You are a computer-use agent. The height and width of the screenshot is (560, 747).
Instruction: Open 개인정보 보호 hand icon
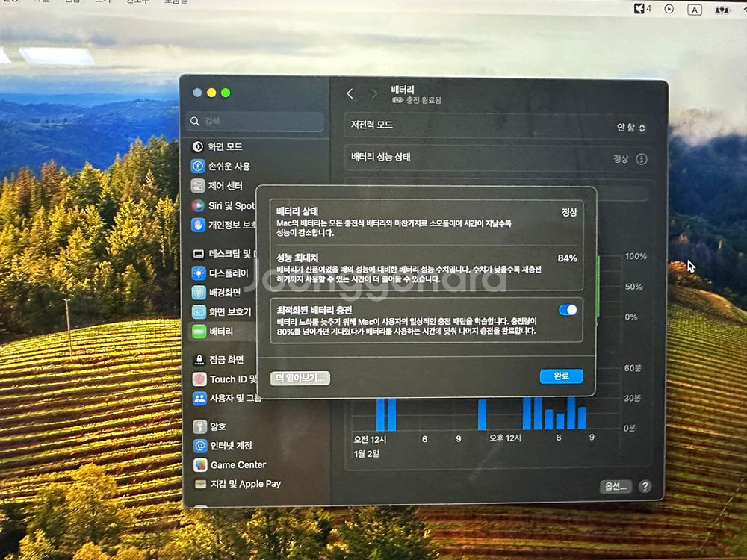[x=198, y=225]
